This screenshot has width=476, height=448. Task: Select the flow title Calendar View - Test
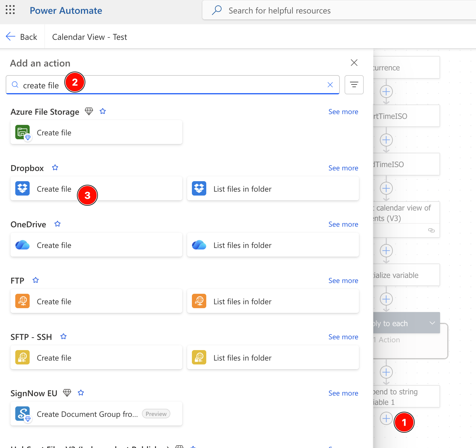90,37
